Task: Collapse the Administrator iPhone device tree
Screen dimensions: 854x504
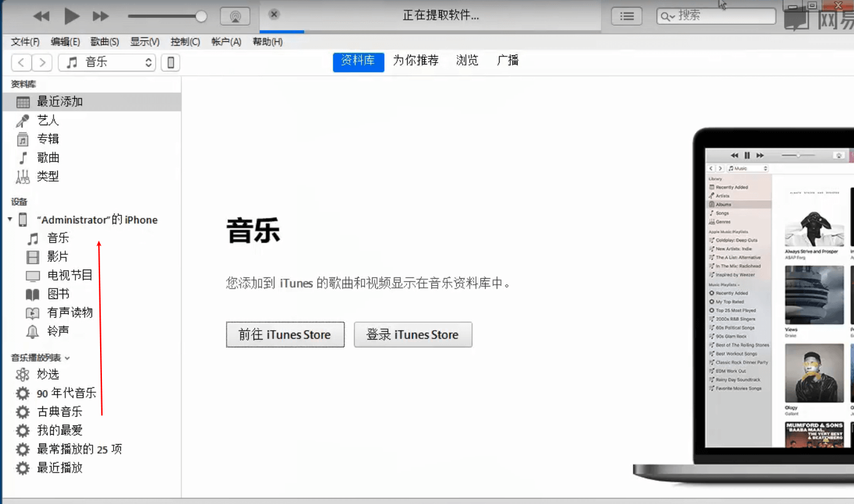Action: 10,219
